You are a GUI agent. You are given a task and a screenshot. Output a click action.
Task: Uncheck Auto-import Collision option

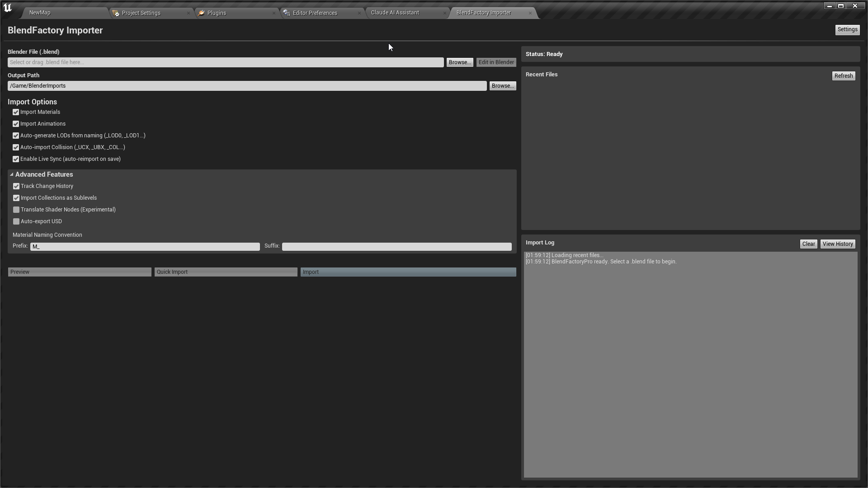[x=16, y=147]
